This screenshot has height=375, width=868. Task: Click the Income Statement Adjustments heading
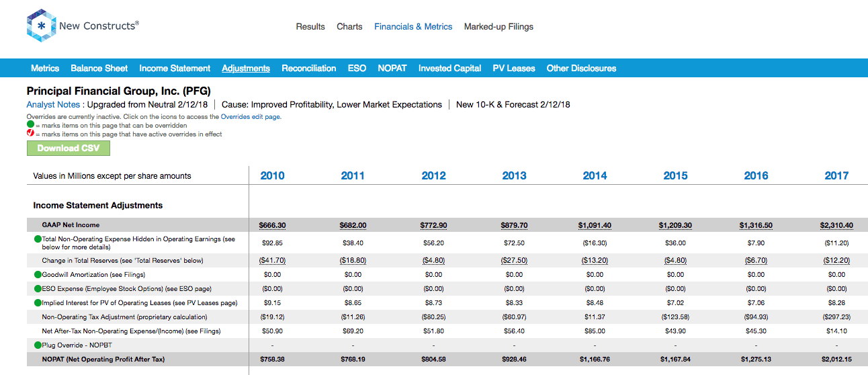point(98,205)
